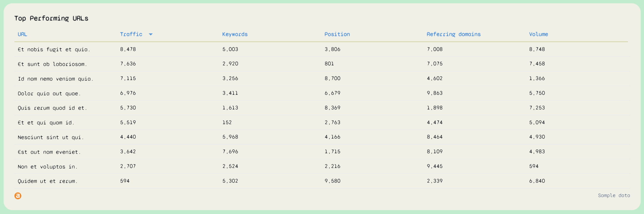
Task: Select URL 'Nesciunt sint ut qui.'
Action: coord(51,137)
